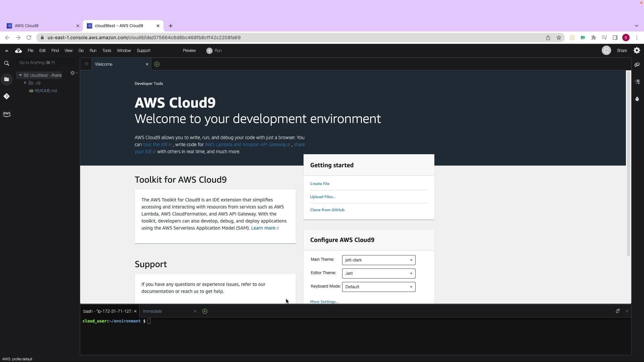Image resolution: width=644 pixels, height=362 pixels.
Task: Open the Main Theme dropdown
Action: (378, 260)
